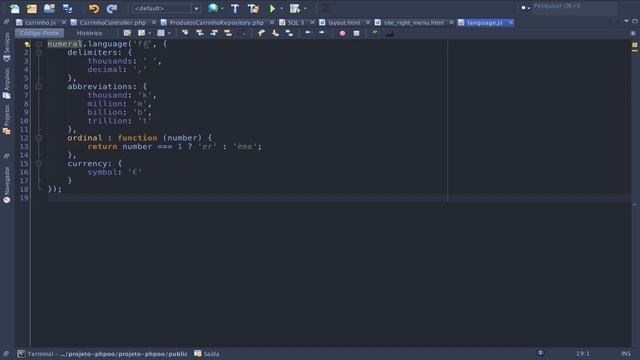Click the Next Bookmark icon
Viewport: 640px width, 360px height.
[x=276, y=33]
